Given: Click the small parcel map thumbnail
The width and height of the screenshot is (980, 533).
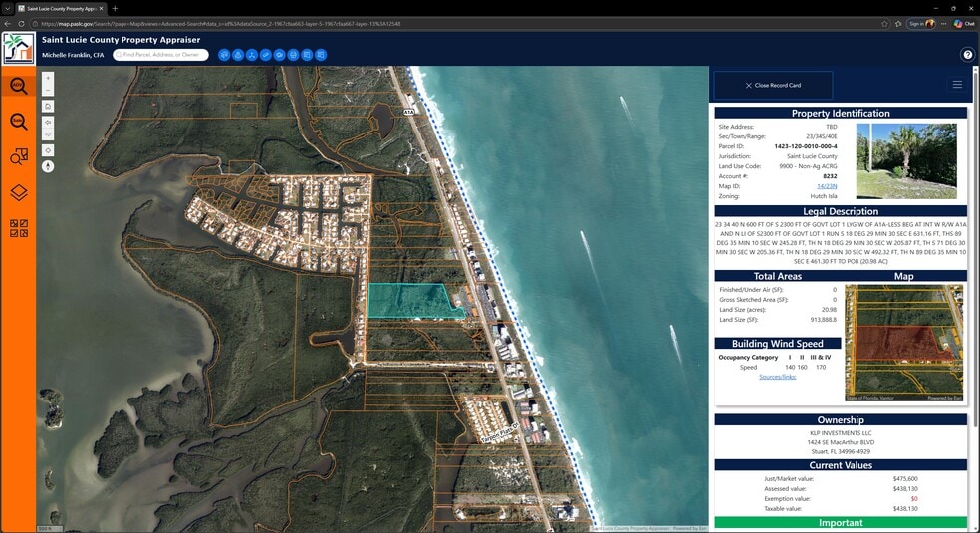Looking at the screenshot, I should [x=903, y=343].
